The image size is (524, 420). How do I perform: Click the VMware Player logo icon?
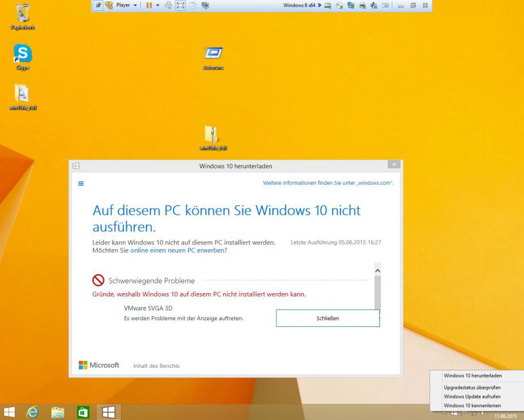click(x=109, y=5)
